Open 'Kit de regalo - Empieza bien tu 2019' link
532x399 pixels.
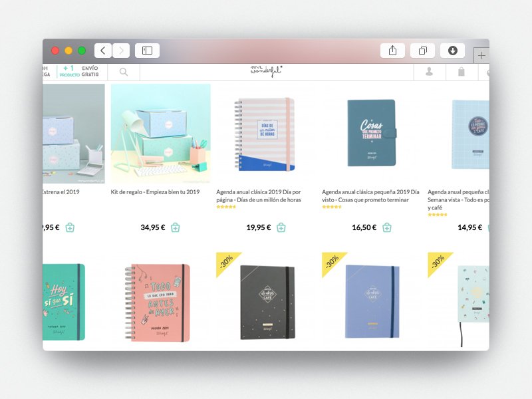[x=155, y=192]
